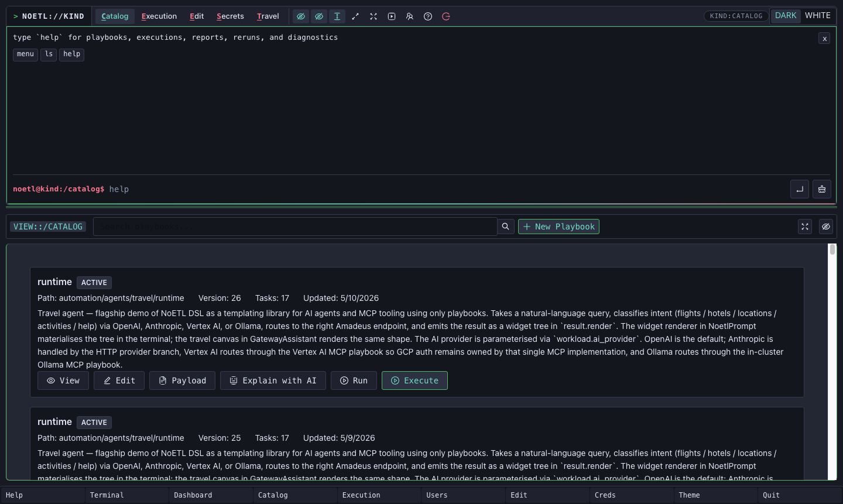Close the terminal panel with the x button
843x504 pixels.
(824, 39)
